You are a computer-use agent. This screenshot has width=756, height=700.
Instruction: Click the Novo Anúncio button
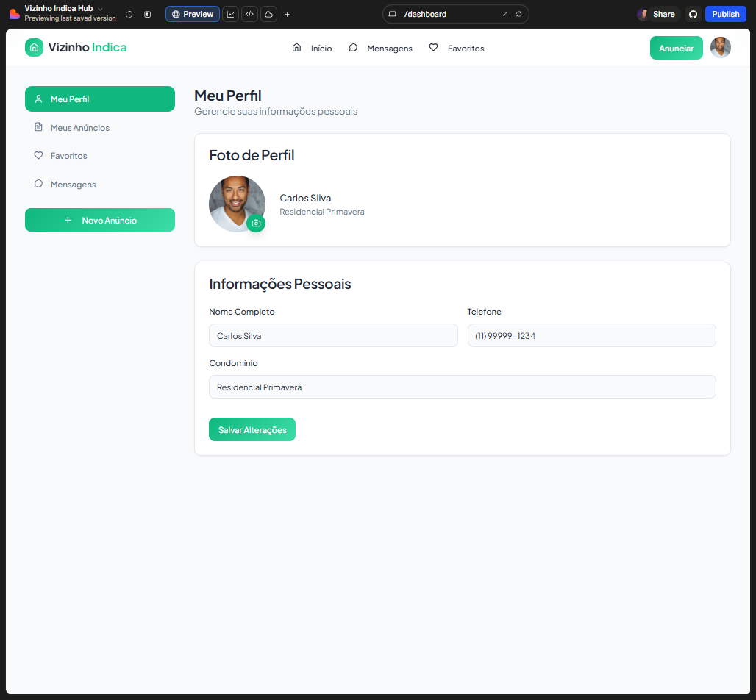click(x=100, y=221)
